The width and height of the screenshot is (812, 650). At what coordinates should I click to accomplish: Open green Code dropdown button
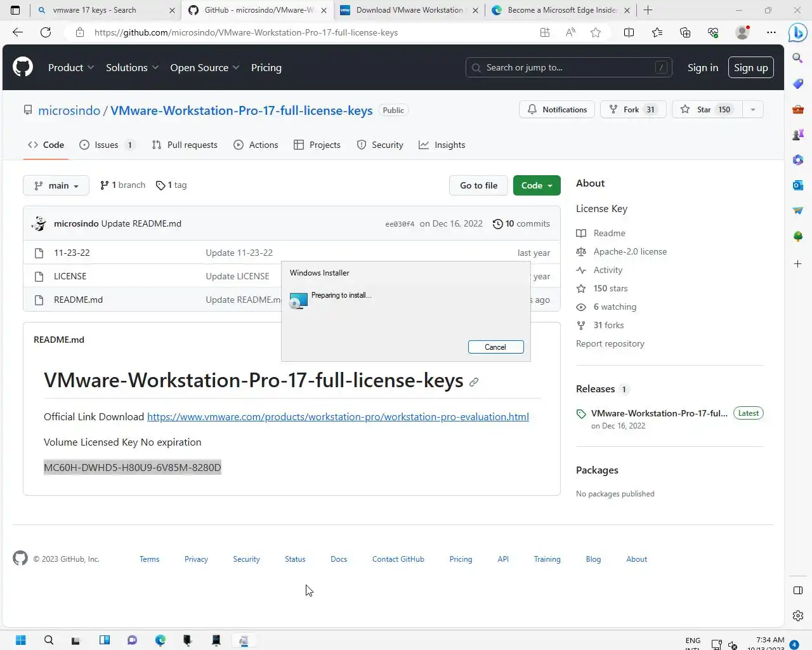[537, 185]
